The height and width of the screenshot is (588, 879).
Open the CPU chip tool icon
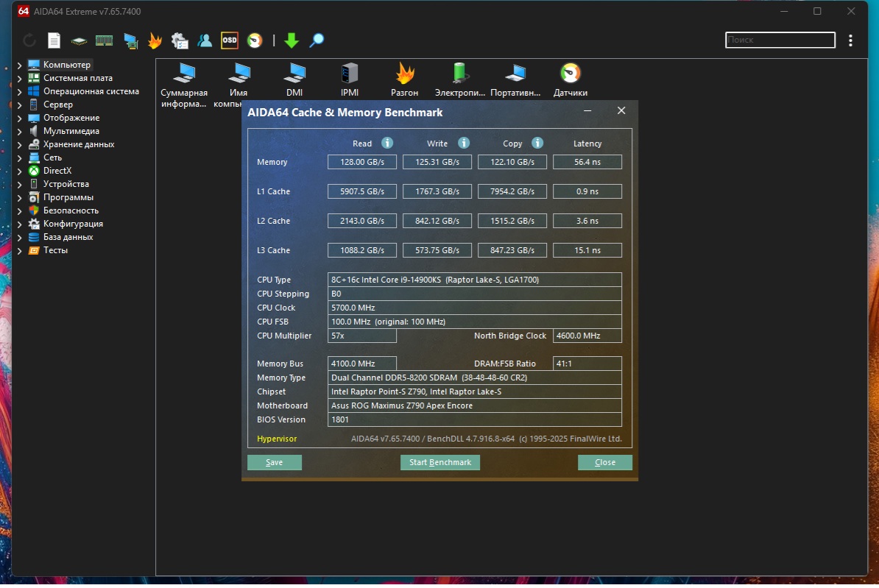79,41
